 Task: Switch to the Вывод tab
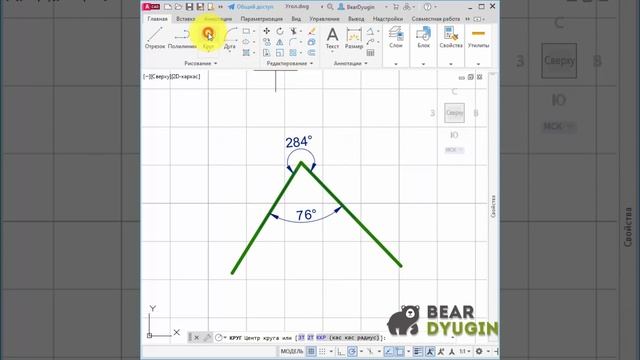(x=356, y=19)
